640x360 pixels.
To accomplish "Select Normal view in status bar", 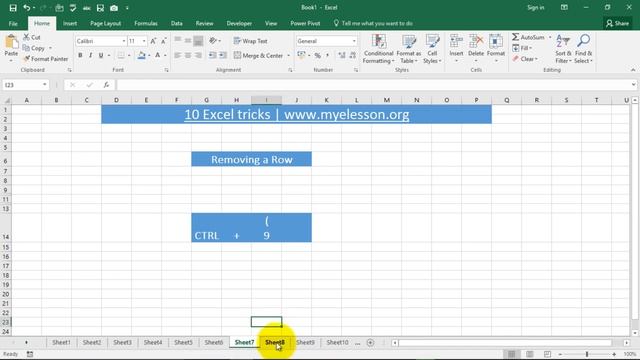I will click(x=511, y=354).
